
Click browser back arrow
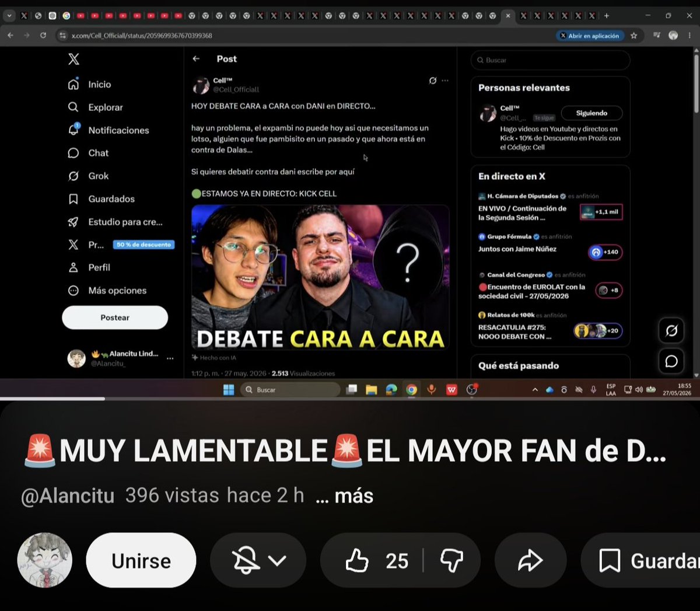click(x=10, y=36)
